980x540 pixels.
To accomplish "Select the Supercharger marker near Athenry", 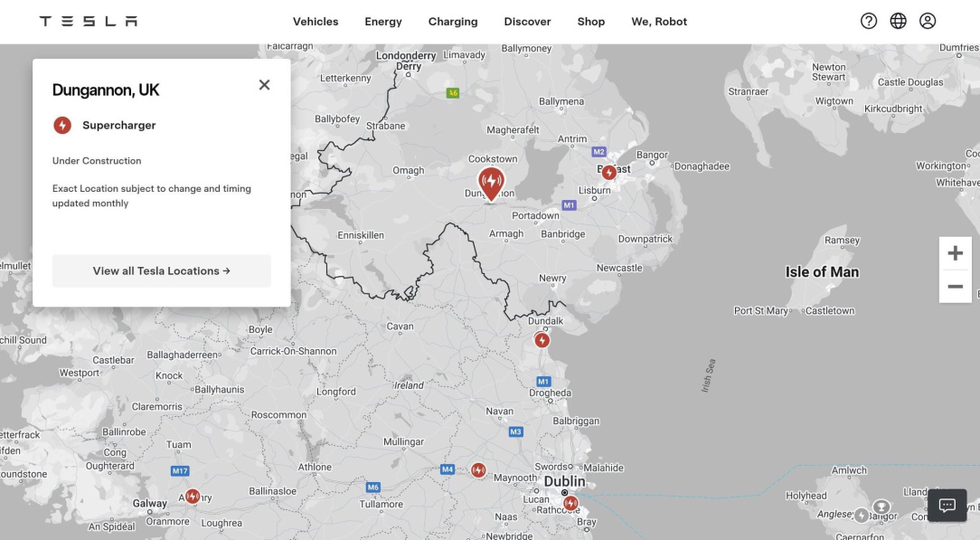I will [x=193, y=497].
